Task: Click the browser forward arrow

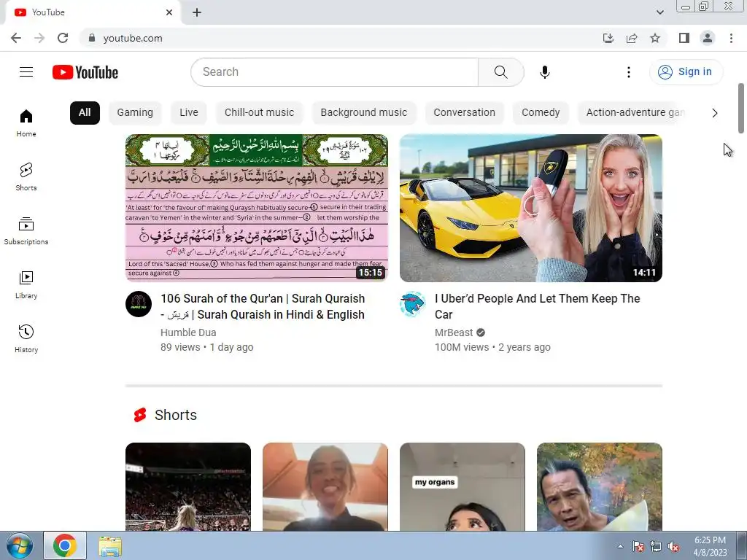Action: click(39, 38)
